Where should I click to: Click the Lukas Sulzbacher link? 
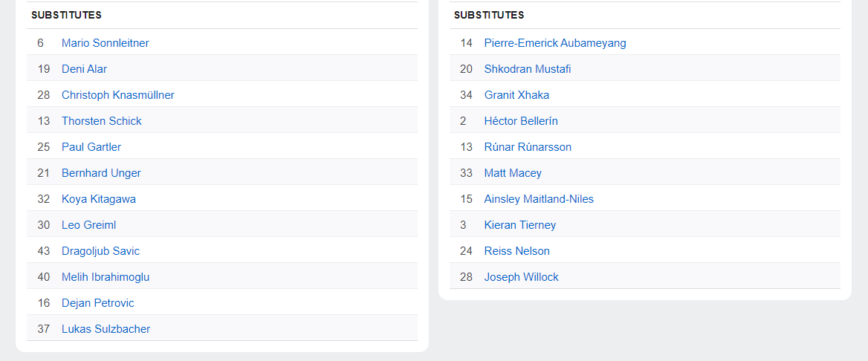tap(106, 329)
